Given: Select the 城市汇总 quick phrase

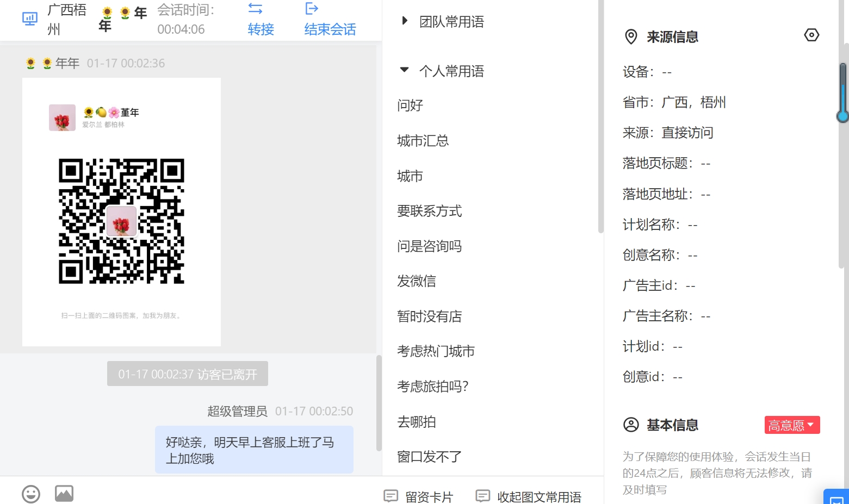Looking at the screenshot, I should 423,141.
